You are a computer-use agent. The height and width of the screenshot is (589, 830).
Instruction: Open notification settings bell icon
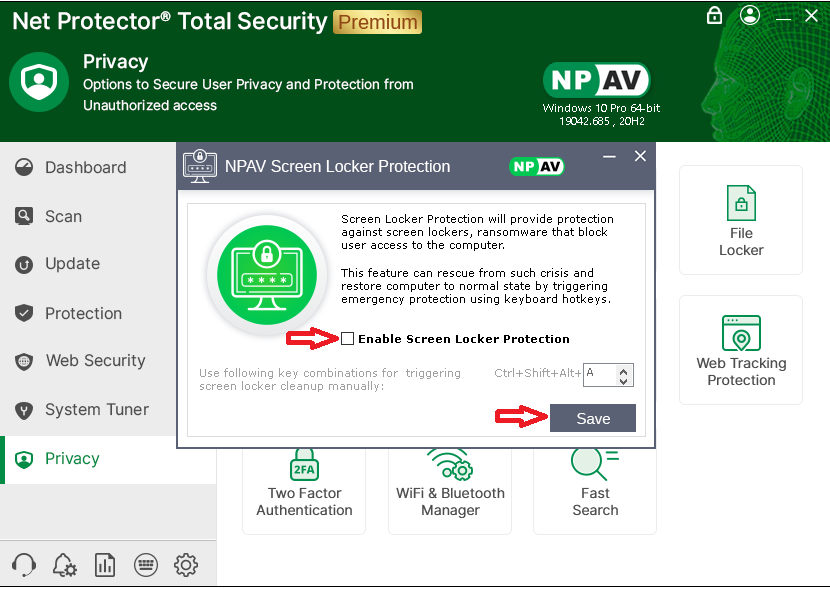coord(65,565)
